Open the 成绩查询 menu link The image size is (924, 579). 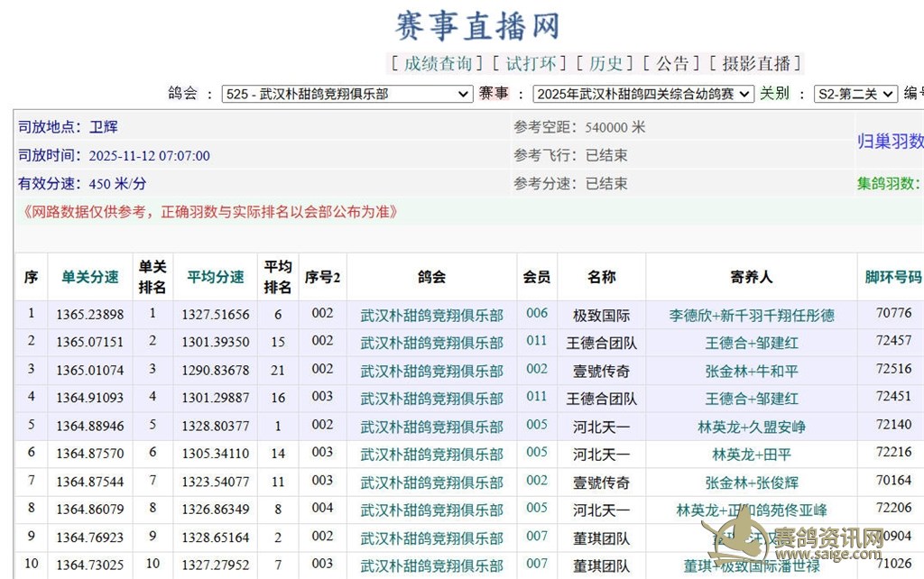coord(438,63)
